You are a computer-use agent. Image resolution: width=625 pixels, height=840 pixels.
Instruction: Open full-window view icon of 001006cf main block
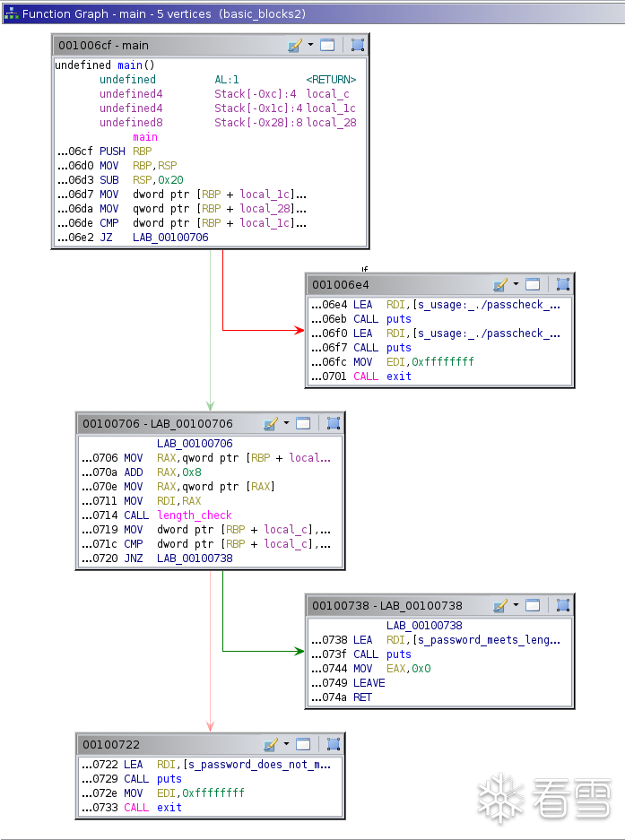327,45
